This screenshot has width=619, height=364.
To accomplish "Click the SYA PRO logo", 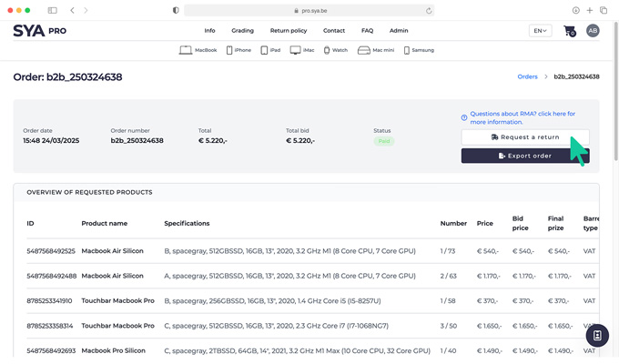I will click(39, 31).
